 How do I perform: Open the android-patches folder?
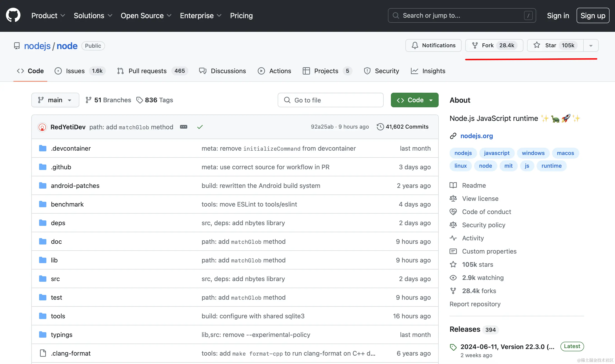click(75, 185)
